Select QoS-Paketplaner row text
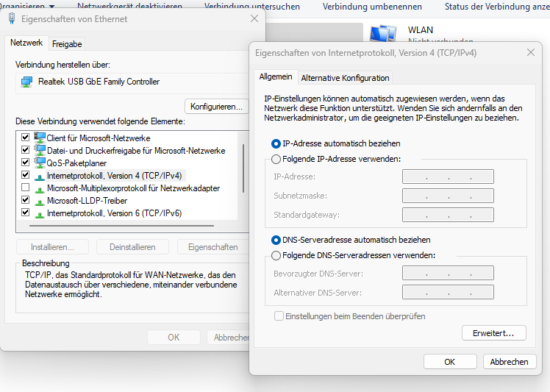This screenshot has height=392, width=550. (76, 163)
